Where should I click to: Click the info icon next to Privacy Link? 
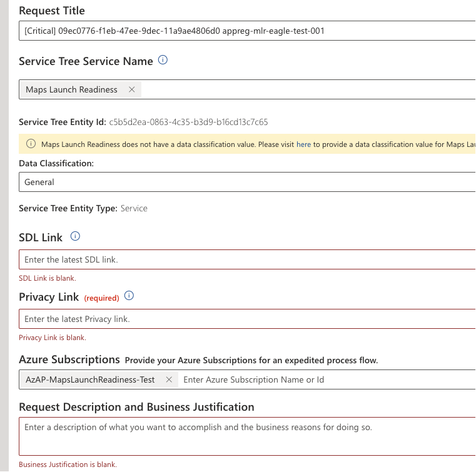[129, 296]
